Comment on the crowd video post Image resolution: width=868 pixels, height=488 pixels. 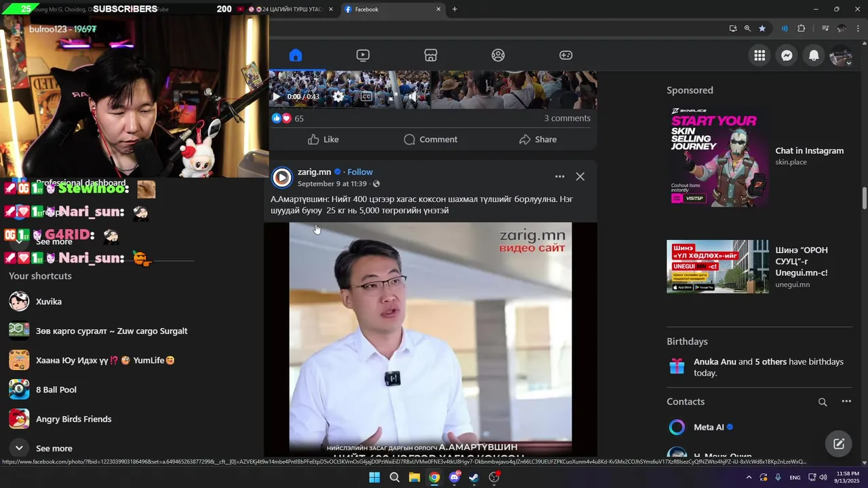(431, 140)
